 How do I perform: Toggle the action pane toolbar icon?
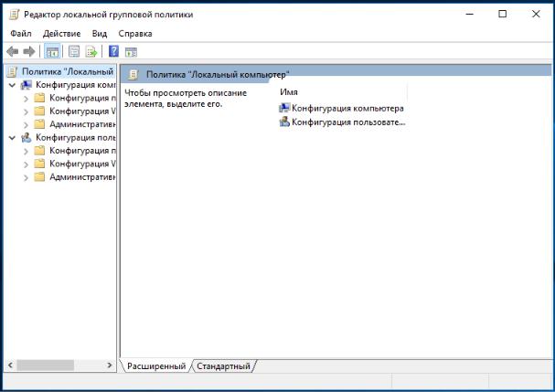(131, 52)
